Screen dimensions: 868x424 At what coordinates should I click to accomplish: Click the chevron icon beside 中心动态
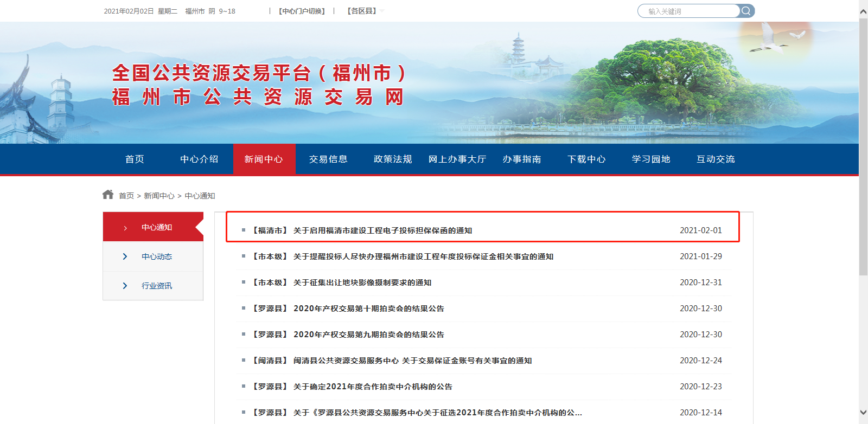125,256
